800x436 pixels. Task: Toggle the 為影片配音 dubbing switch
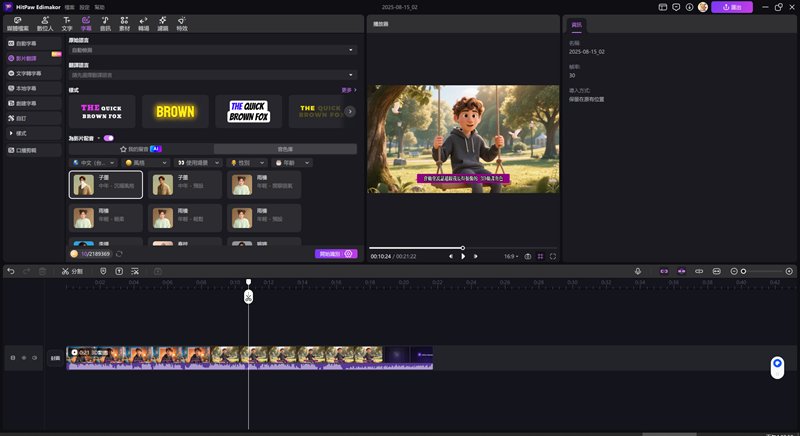point(109,138)
